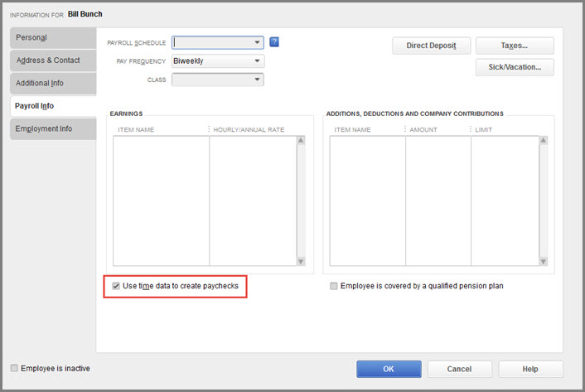Confirm with the OK button
585x392 pixels.
(389, 369)
